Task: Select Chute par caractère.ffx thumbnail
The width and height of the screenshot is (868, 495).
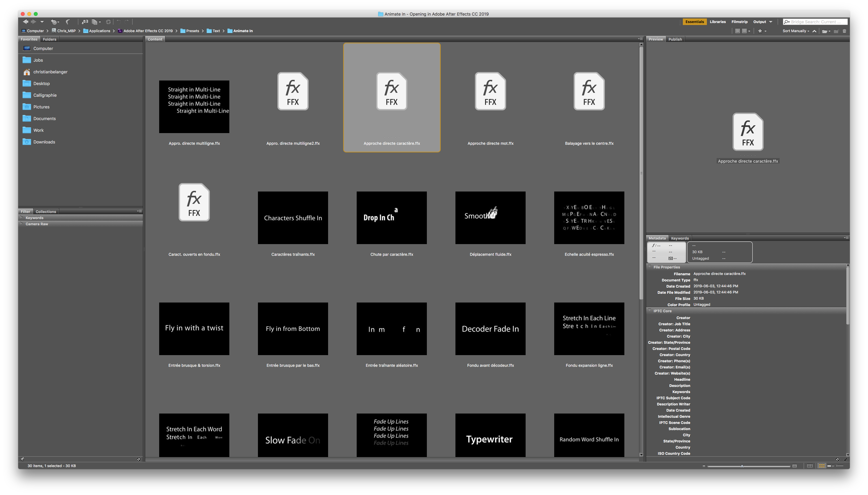Action: (392, 217)
